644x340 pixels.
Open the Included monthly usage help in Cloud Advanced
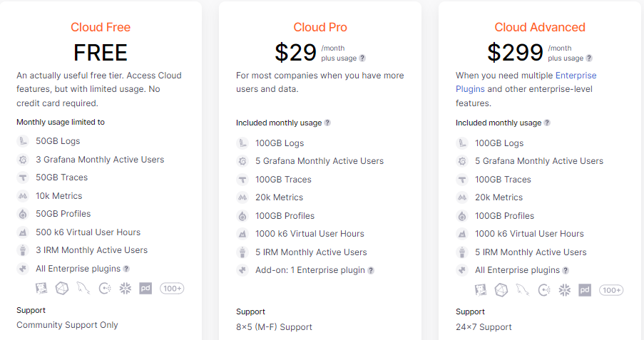tap(547, 123)
